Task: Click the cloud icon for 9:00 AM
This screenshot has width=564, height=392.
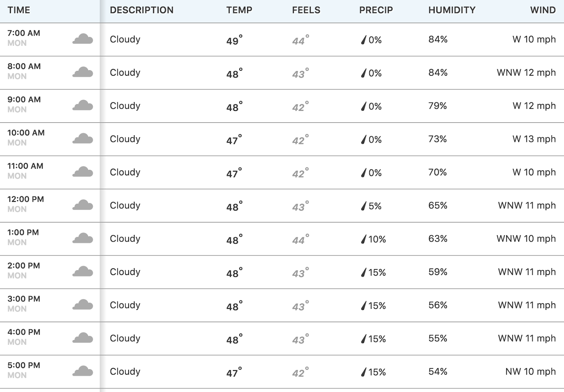Action: coord(83,105)
